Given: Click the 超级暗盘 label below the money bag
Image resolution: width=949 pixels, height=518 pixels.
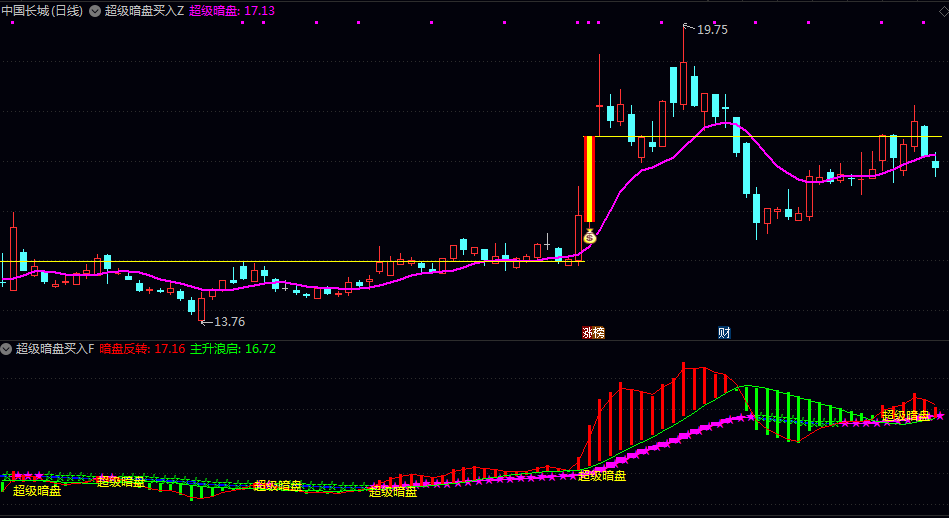Looking at the screenshot, I should [x=602, y=476].
